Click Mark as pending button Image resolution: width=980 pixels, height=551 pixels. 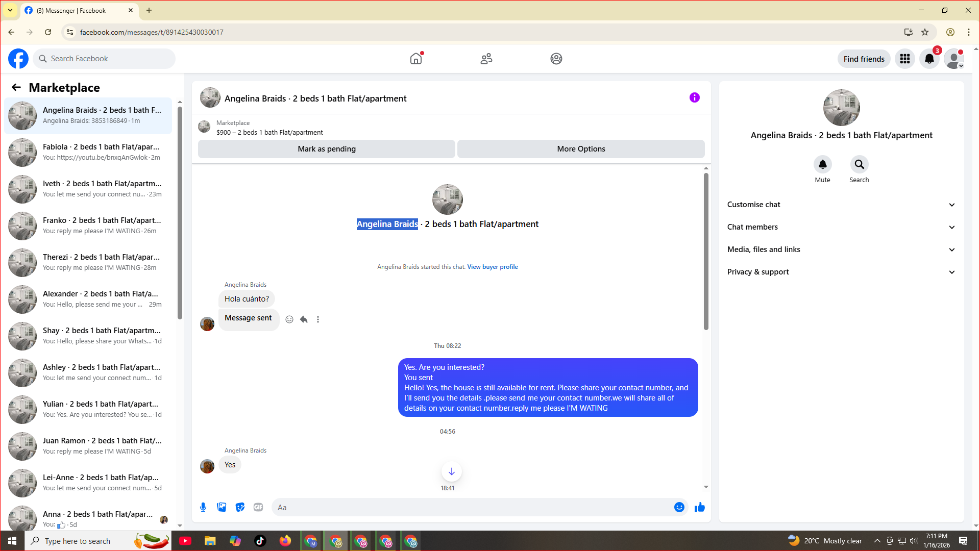click(x=327, y=149)
